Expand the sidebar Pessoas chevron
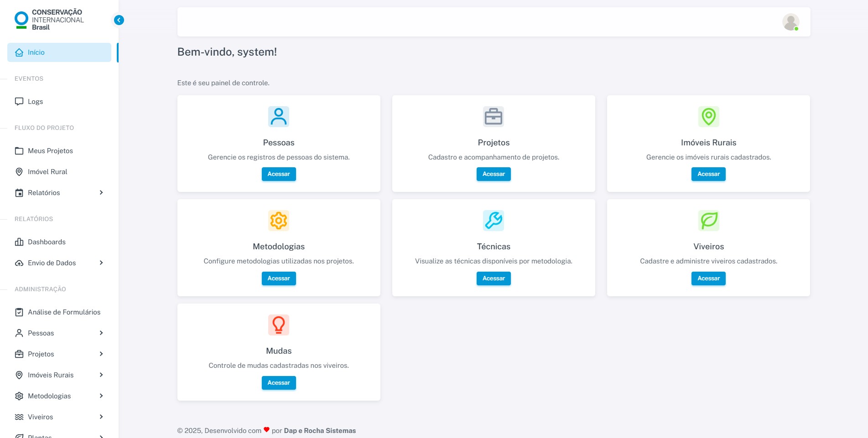Image resolution: width=868 pixels, height=438 pixels. (101, 333)
